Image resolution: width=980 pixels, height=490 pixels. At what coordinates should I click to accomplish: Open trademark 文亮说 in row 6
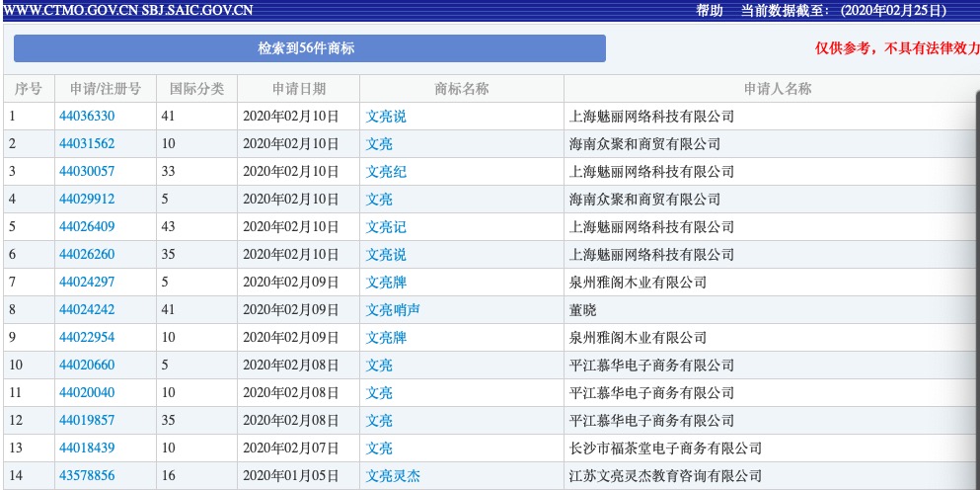386,255
